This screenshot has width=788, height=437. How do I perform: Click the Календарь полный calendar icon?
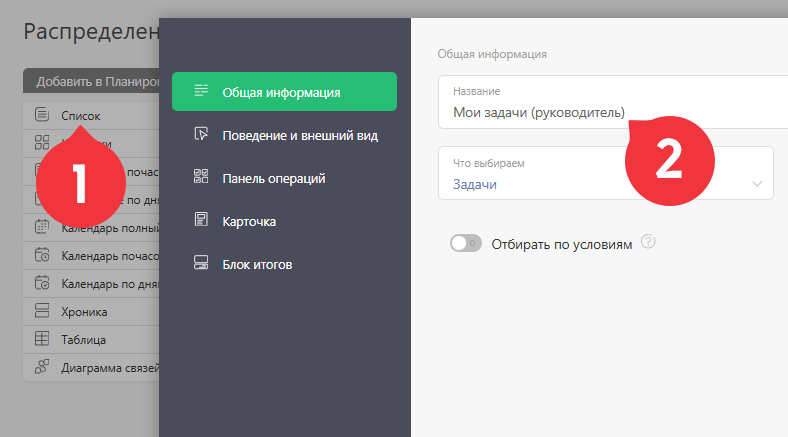click(42, 227)
